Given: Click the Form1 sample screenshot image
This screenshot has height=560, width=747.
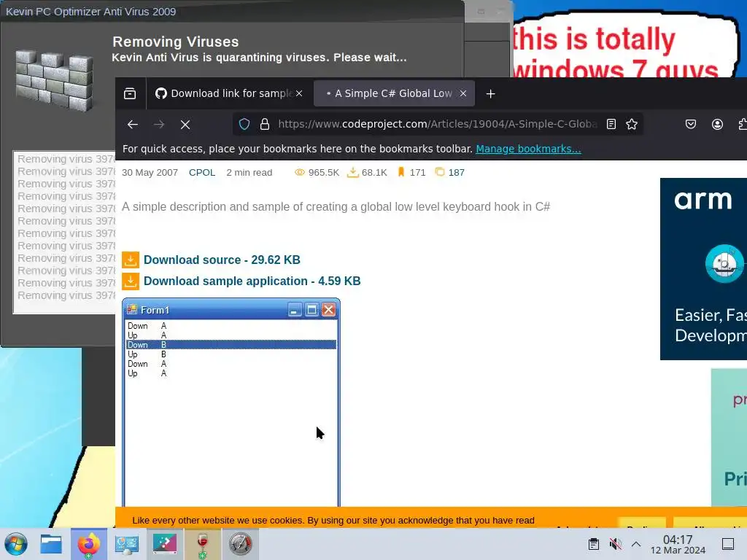Looking at the screenshot, I should (x=231, y=402).
